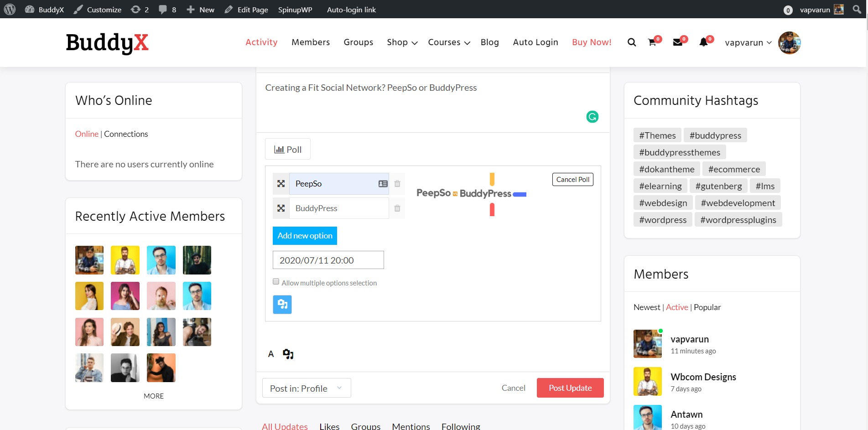This screenshot has height=430, width=868.
Task: Enable Allow multiple options selection
Action: (x=276, y=281)
